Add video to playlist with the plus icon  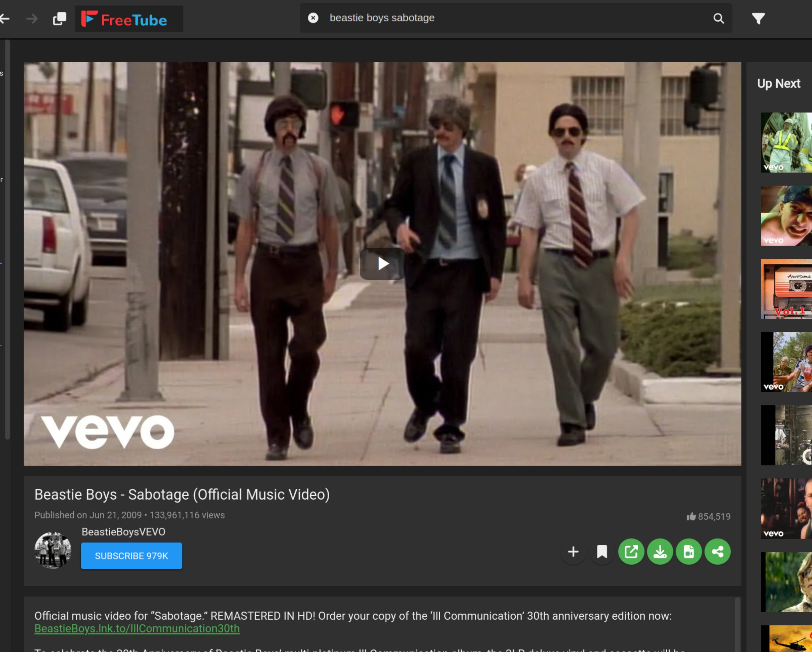point(573,551)
